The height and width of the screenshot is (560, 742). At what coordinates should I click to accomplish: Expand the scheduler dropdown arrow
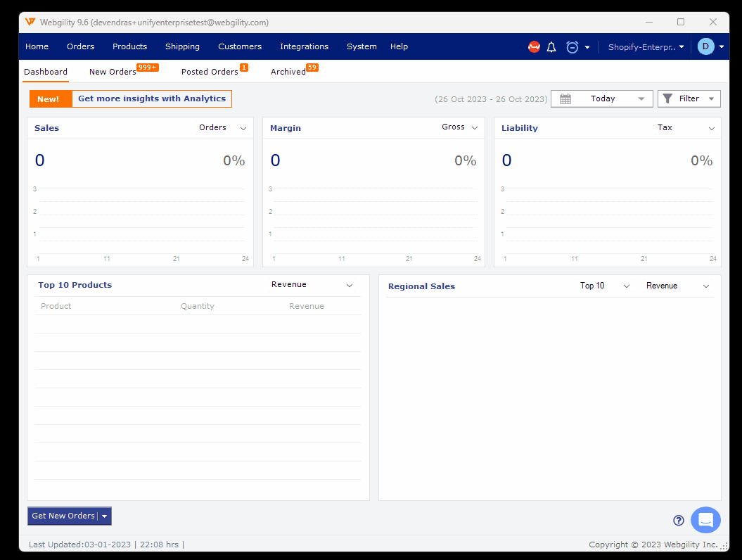[587, 47]
